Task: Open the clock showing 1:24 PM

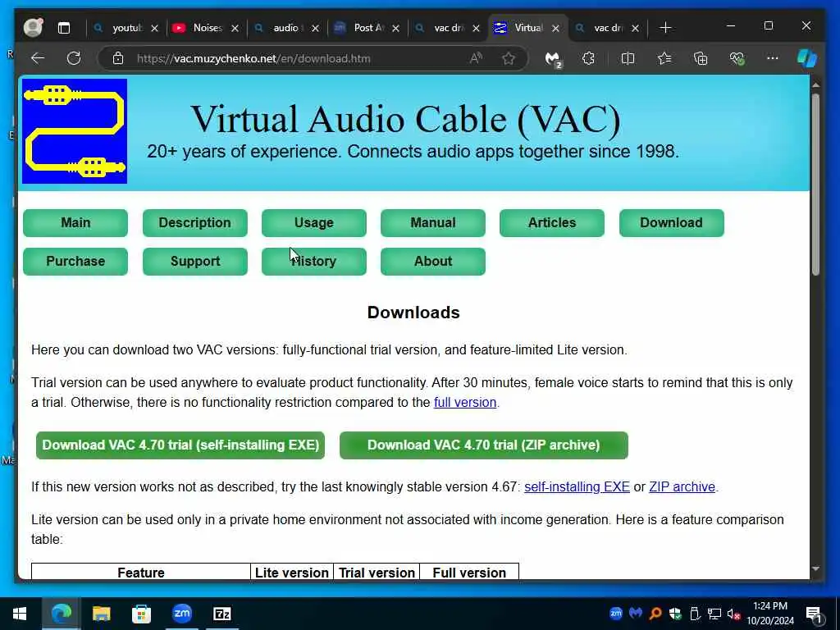Action: [770, 614]
